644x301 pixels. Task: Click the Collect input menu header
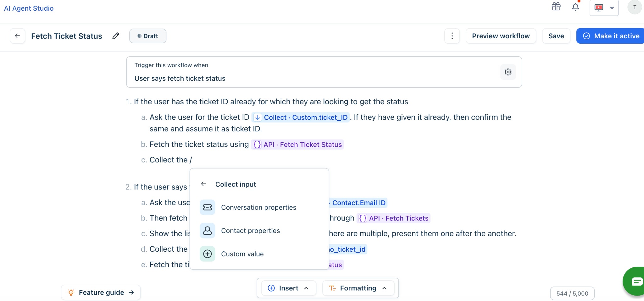pyautogui.click(x=236, y=184)
